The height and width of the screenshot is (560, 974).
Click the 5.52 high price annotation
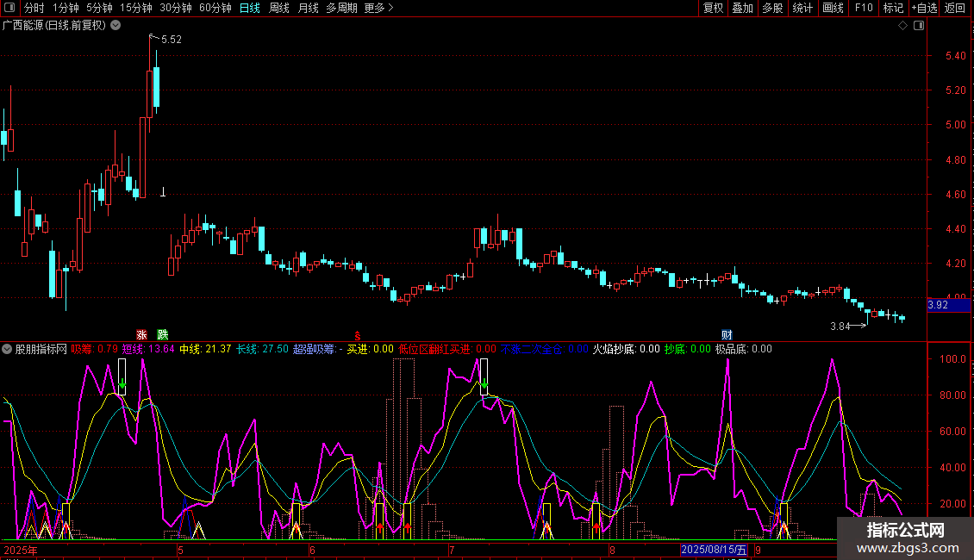click(172, 39)
